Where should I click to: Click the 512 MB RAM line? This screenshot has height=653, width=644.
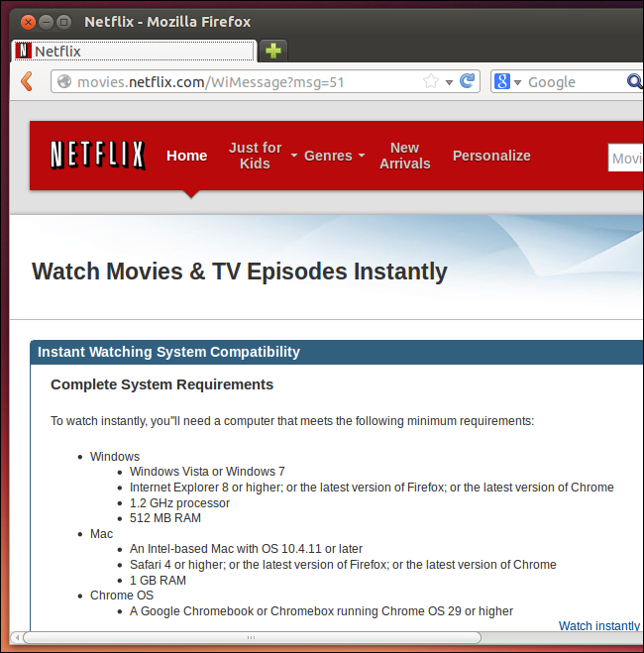pos(165,518)
